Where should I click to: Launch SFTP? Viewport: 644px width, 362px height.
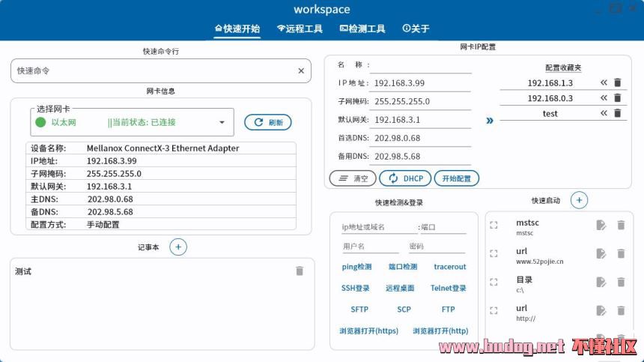pyautogui.click(x=359, y=310)
